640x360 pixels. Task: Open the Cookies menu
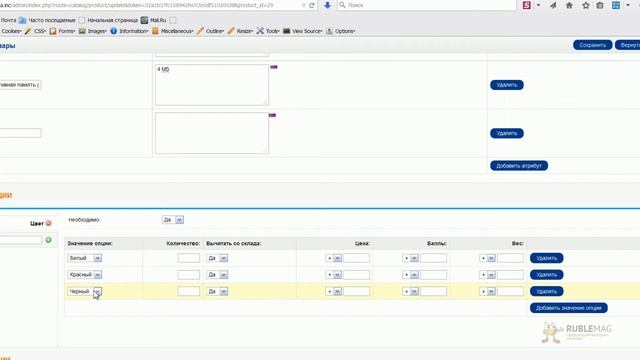11,31
